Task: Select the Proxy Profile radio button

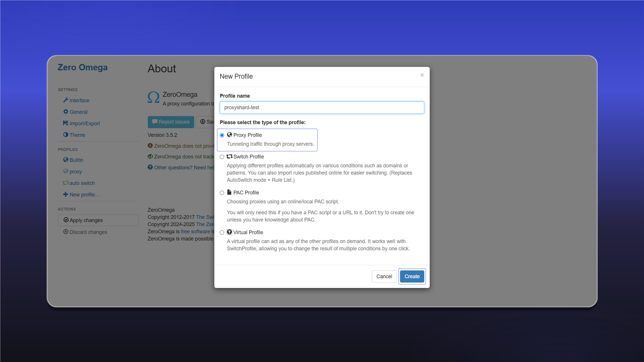Action: point(222,135)
